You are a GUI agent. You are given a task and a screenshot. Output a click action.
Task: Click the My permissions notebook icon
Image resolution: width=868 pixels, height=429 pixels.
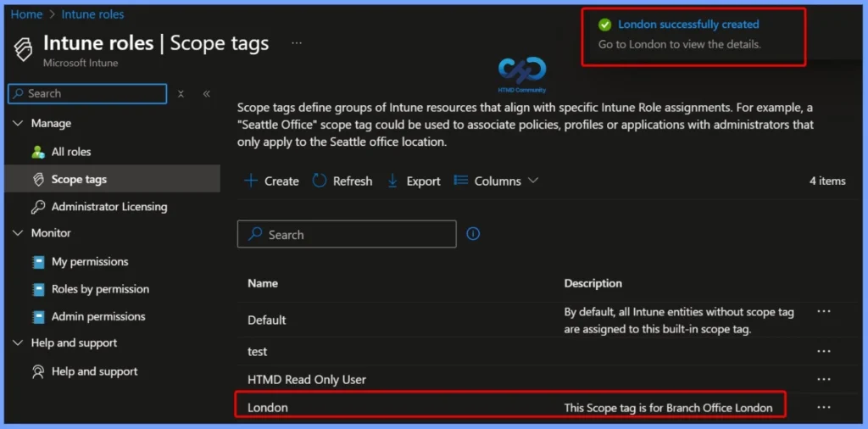coord(38,262)
